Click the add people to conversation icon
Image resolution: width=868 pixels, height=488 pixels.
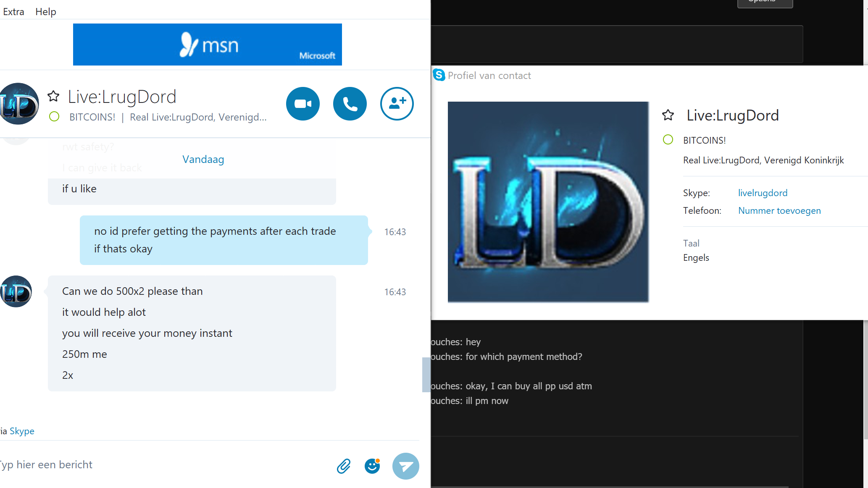click(x=397, y=104)
